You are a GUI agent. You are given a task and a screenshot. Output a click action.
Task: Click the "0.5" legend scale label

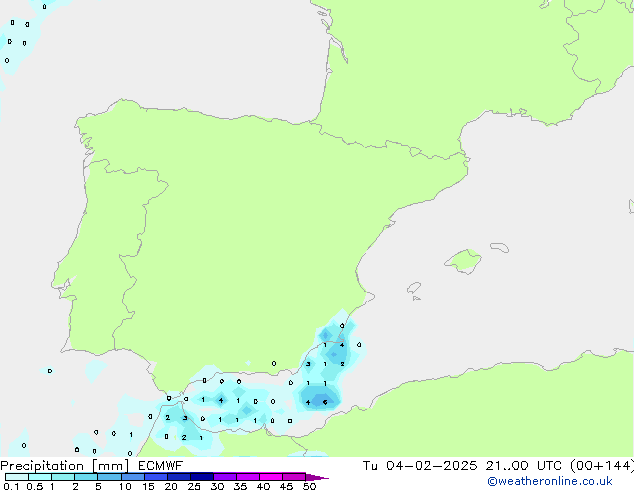[35, 486]
